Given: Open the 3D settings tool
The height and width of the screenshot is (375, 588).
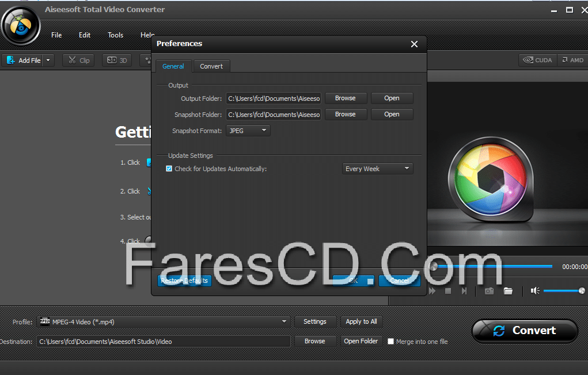Looking at the screenshot, I should click(117, 60).
